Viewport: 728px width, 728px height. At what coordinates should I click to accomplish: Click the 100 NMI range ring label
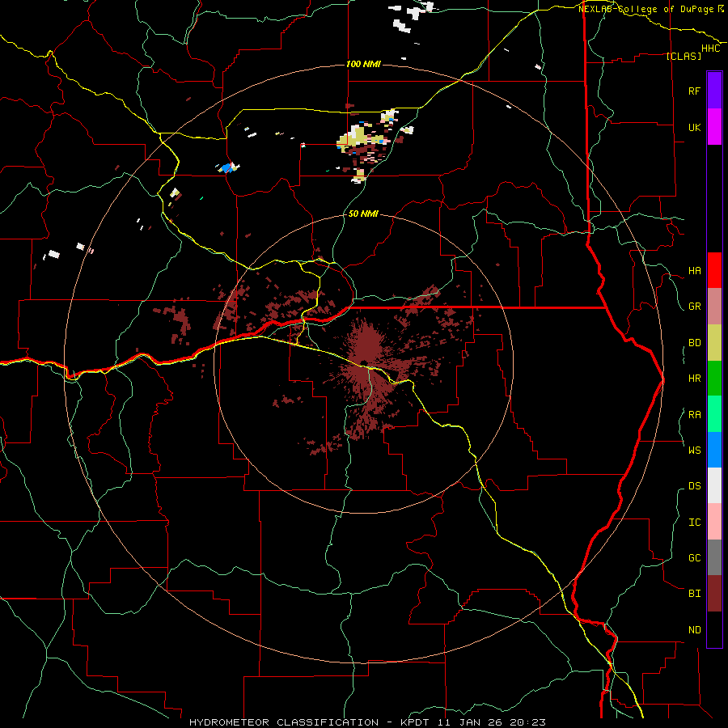point(363,64)
